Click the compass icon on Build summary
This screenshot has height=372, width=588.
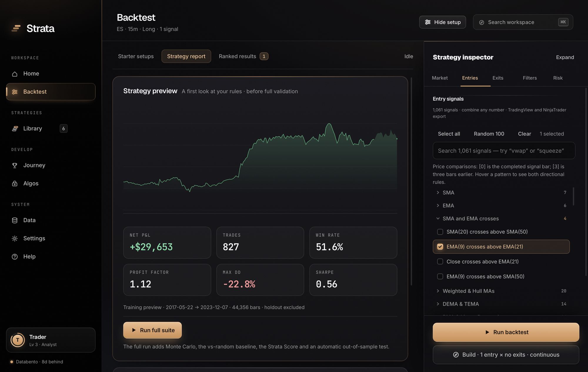(456, 355)
